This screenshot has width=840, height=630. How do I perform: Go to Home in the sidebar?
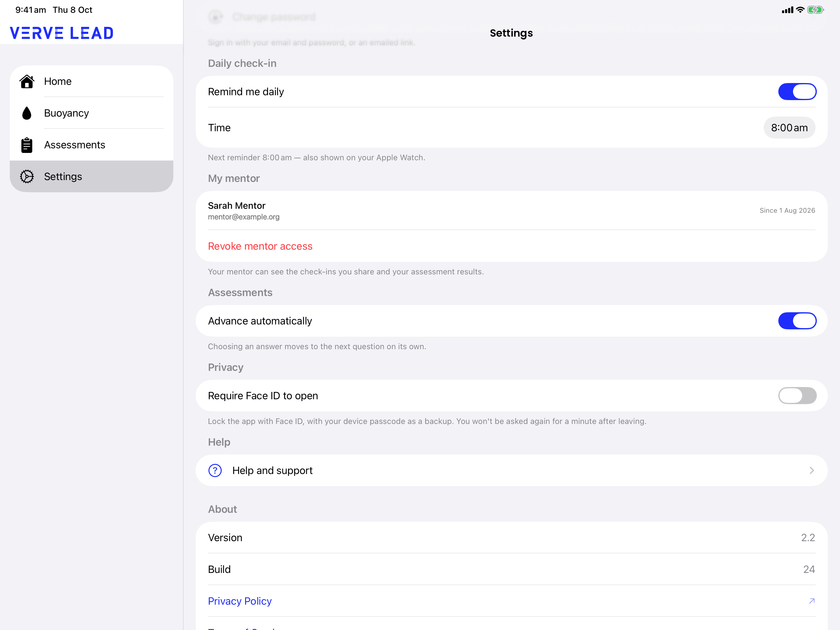pyautogui.click(x=92, y=81)
